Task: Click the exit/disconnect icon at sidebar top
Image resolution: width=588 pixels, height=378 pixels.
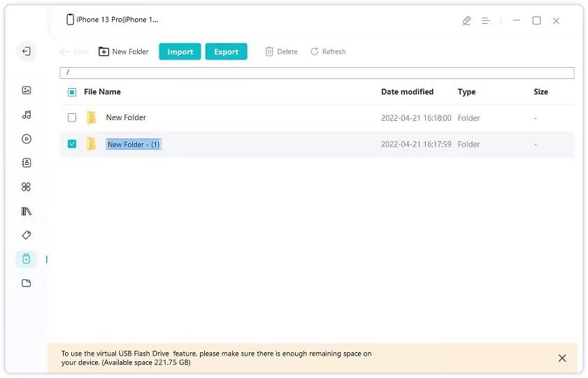Action: tap(27, 51)
